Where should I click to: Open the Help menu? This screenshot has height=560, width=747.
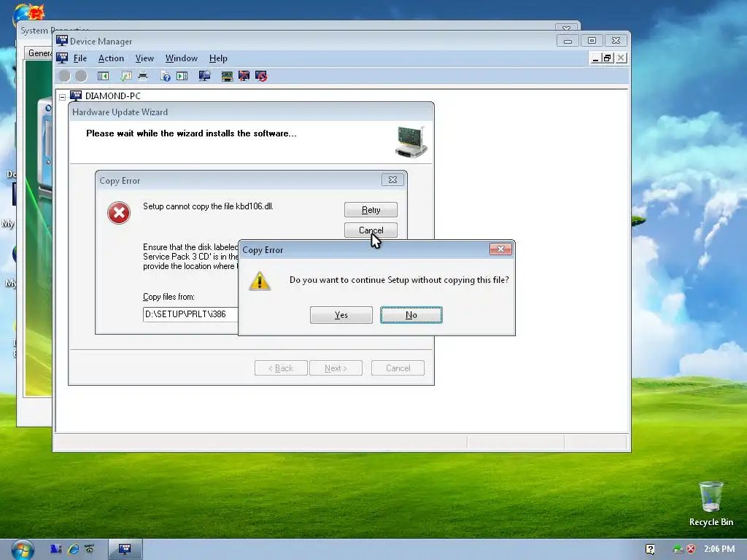[218, 58]
